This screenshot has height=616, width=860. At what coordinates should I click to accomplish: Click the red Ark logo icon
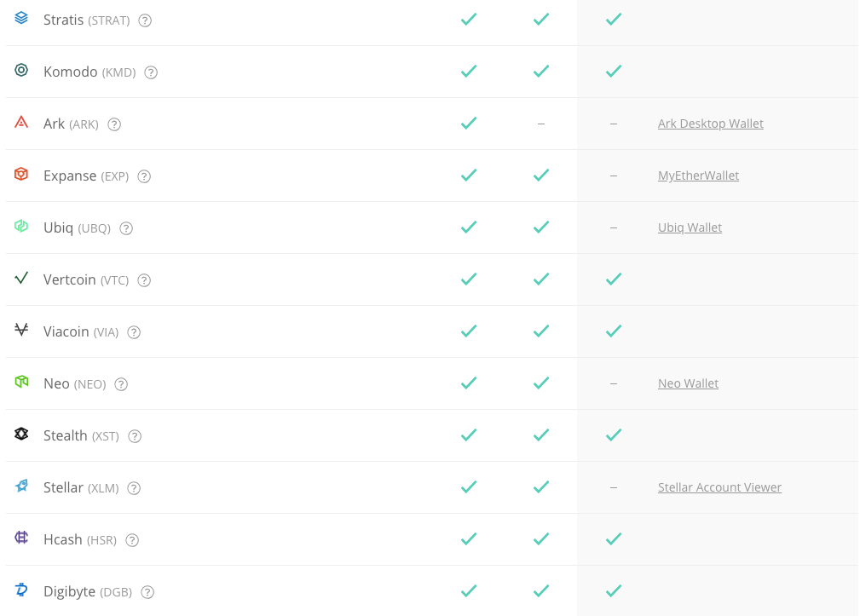[21, 123]
